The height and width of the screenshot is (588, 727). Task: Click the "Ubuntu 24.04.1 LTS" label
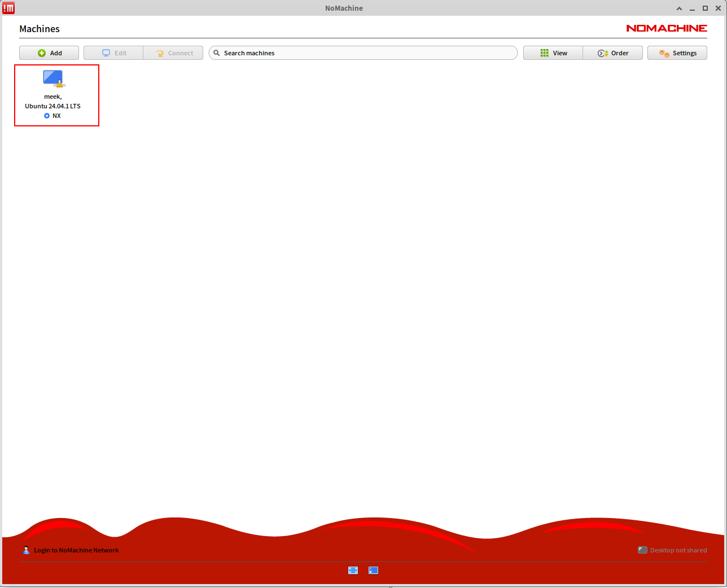click(x=53, y=106)
